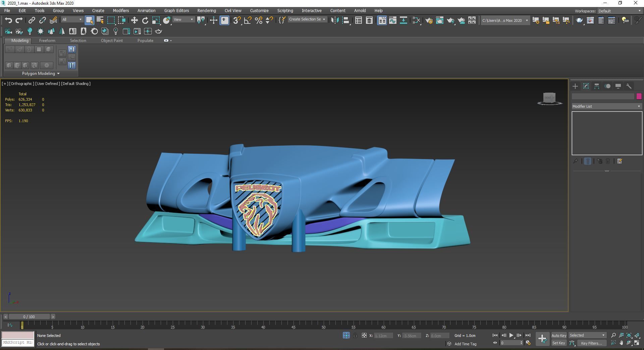
Task: Open the Selected key filter dropdown
Action: click(x=587, y=336)
